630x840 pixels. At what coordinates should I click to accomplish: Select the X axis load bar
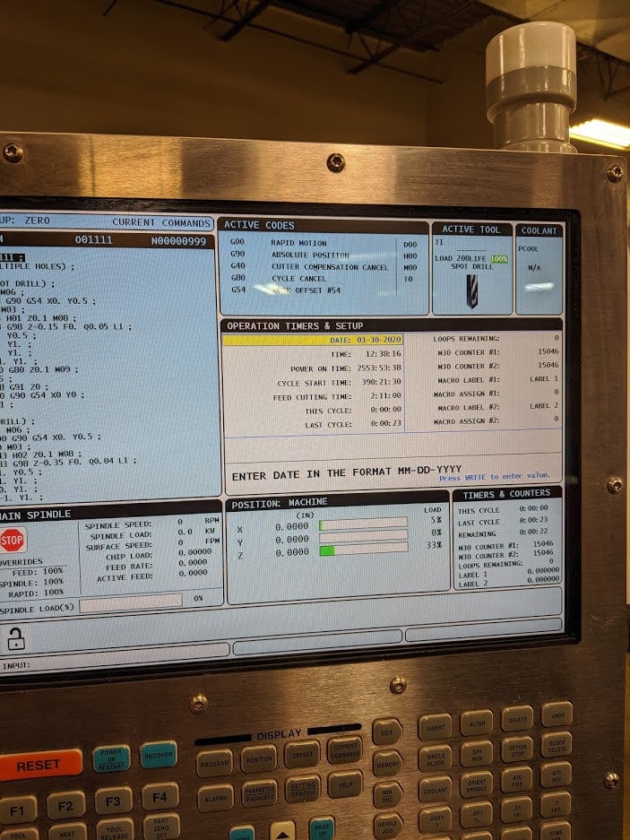tap(364, 524)
